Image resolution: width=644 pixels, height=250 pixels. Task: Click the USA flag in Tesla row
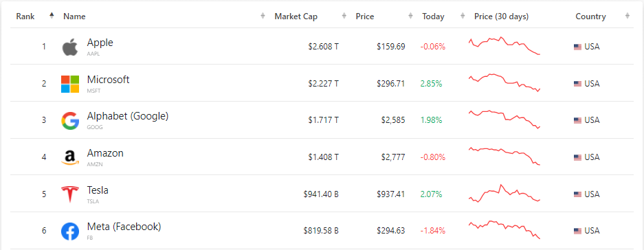pyautogui.click(x=577, y=194)
